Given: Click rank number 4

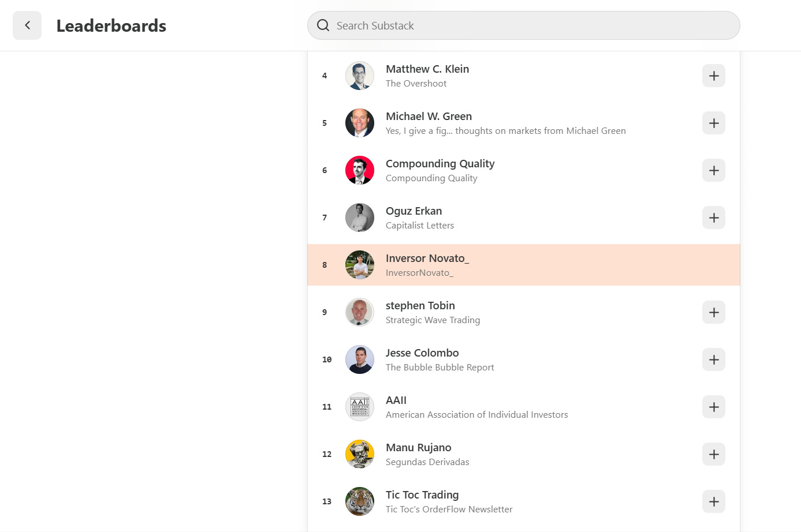Looking at the screenshot, I should click(325, 76).
